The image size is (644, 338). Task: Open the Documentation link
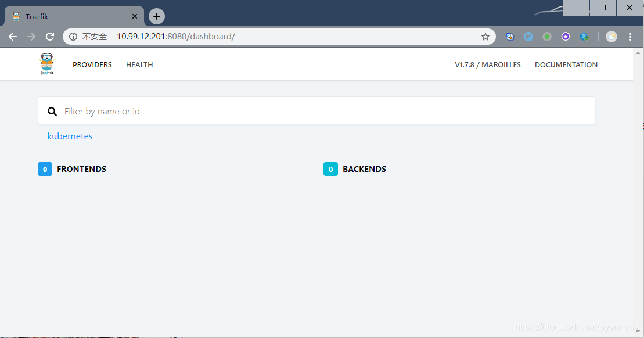coord(566,64)
